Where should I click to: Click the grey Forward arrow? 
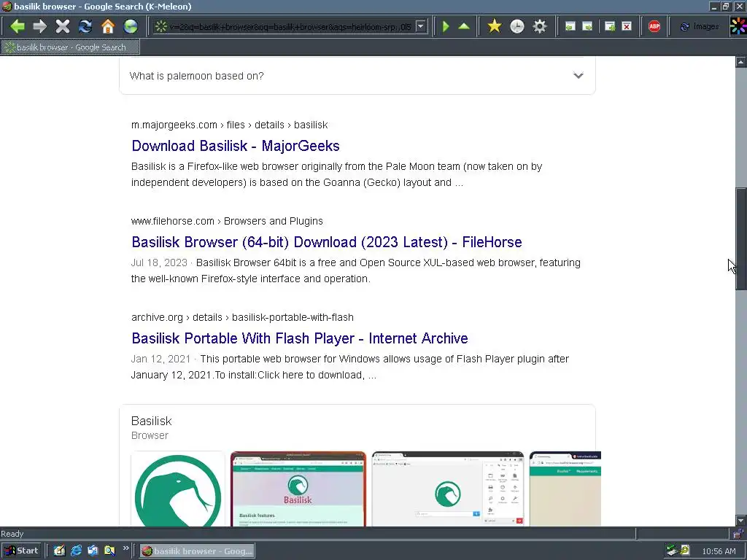pyautogui.click(x=40, y=26)
